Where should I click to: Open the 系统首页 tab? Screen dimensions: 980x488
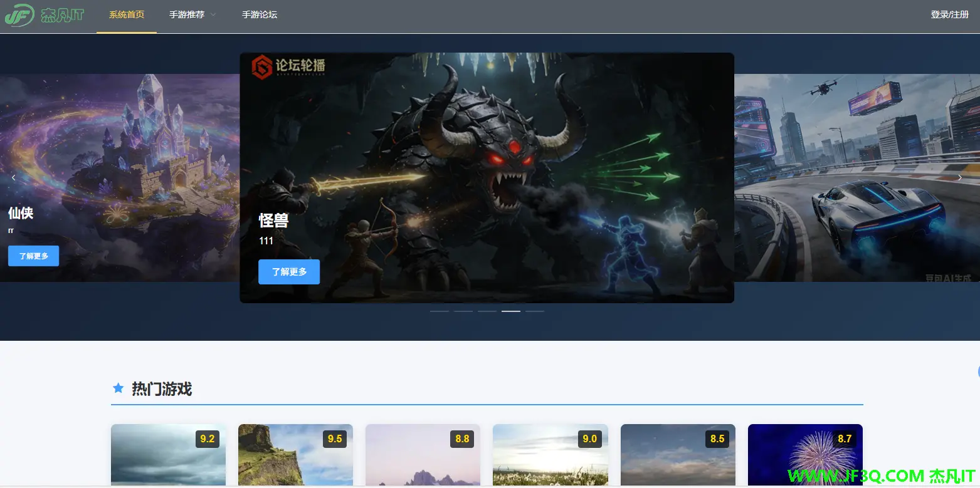click(x=127, y=15)
